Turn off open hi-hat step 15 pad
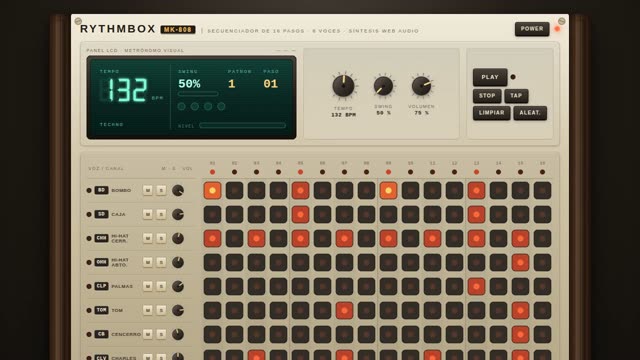Image resolution: width=640 pixels, height=360 pixels. coord(520,262)
